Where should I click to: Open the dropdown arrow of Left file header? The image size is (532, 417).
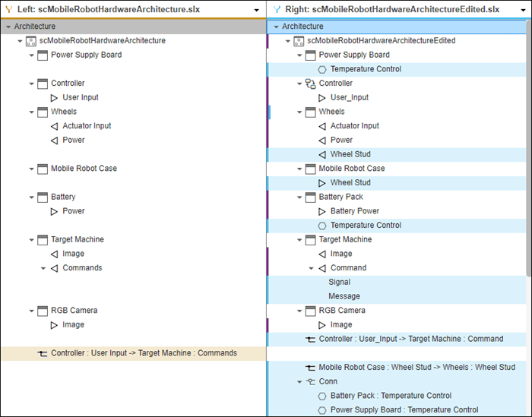click(258, 10)
